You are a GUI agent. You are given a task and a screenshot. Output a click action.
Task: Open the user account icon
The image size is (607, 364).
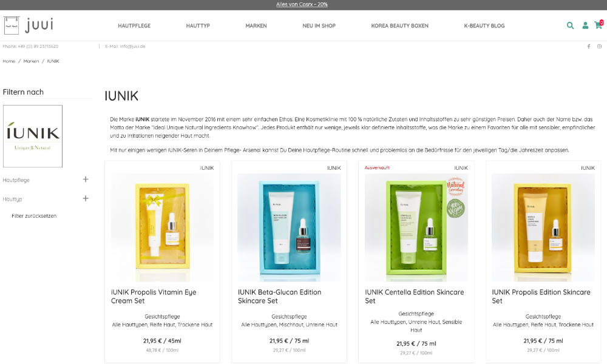pyautogui.click(x=585, y=25)
